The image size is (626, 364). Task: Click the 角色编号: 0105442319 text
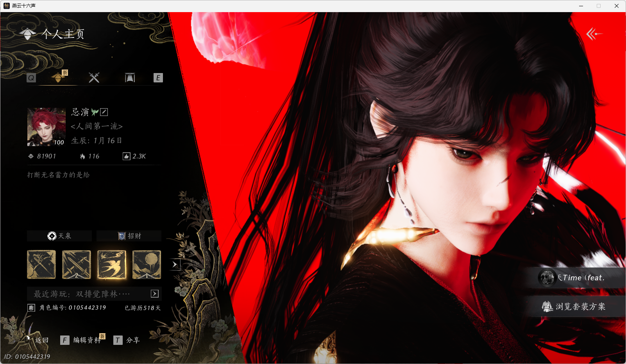tap(73, 308)
